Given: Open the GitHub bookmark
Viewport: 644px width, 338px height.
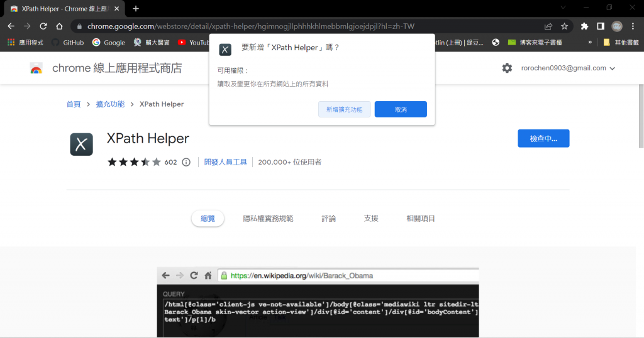Looking at the screenshot, I should pyautogui.click(x=68, y=42).
